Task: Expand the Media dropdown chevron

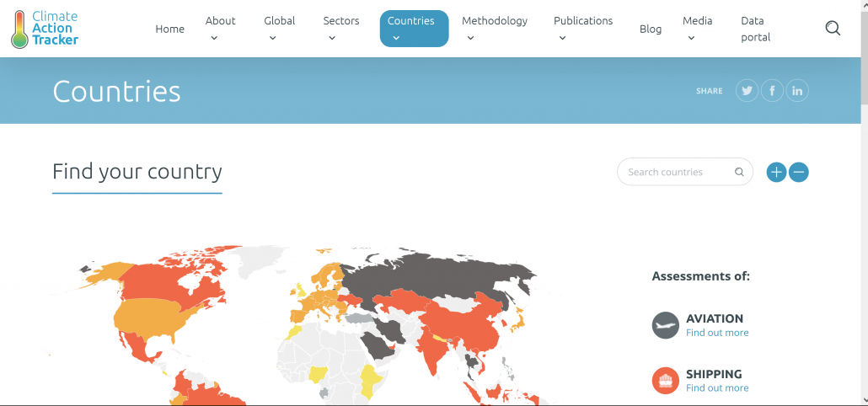Action: coord(691,38)
